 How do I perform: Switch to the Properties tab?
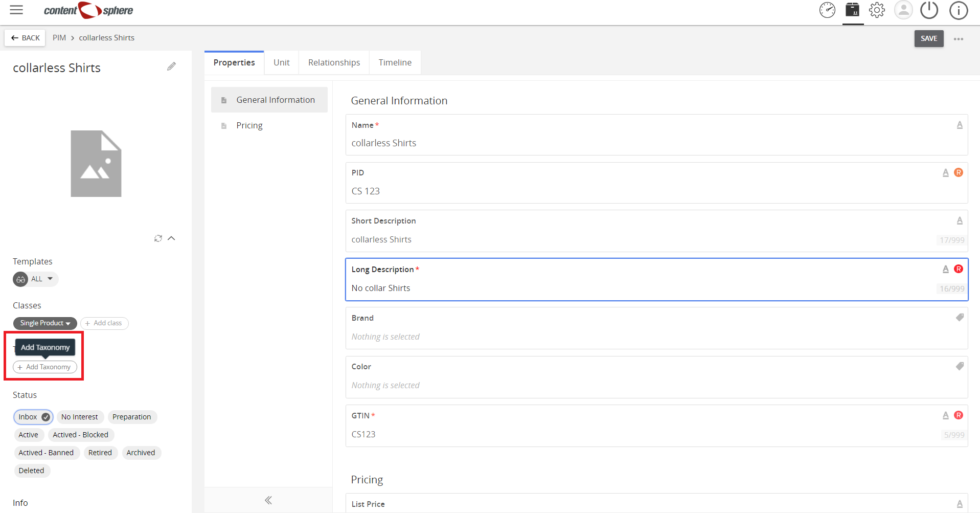tap(234, 62)
